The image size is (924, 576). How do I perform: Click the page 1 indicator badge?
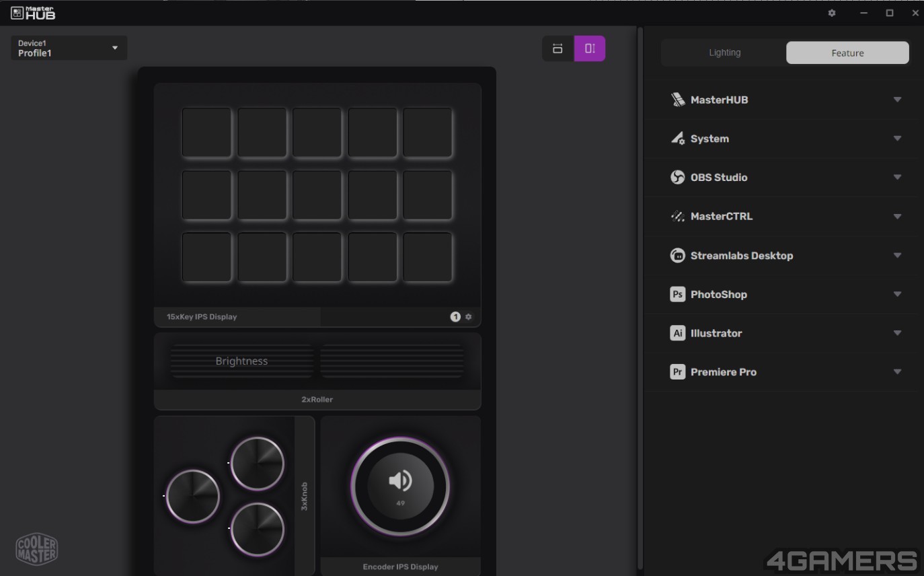[455, 317]
